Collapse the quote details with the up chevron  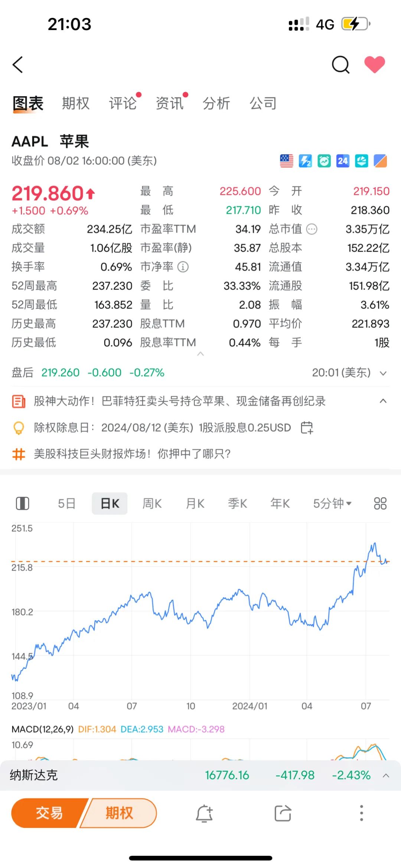tap(200, 354)
